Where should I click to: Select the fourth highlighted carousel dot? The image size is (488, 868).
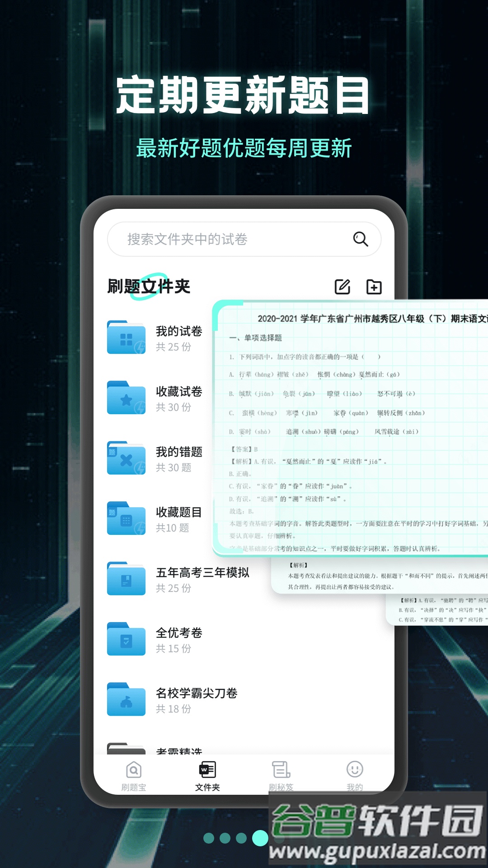click(x=260, y=838)
